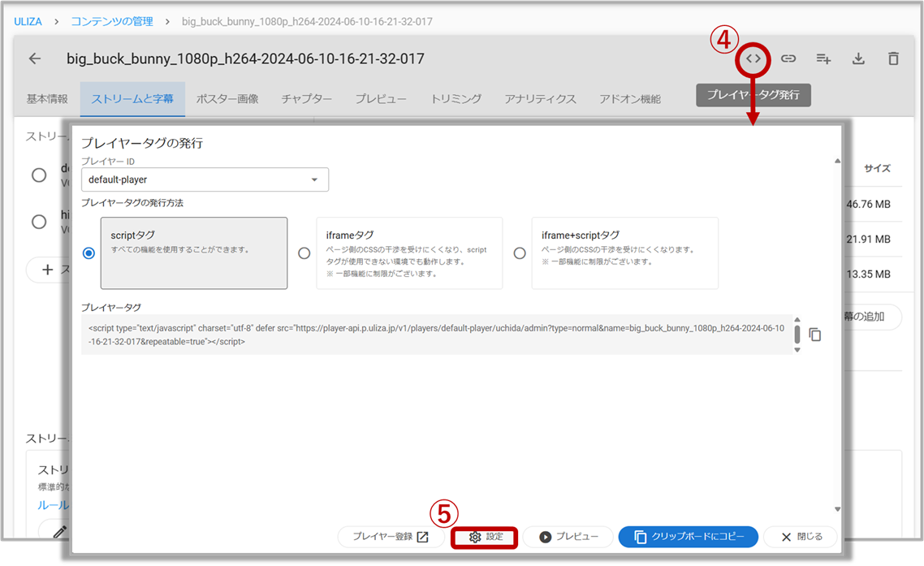Open the チャプター tab
This screenshot has width=924, height=566.
[x=306, y=99]
